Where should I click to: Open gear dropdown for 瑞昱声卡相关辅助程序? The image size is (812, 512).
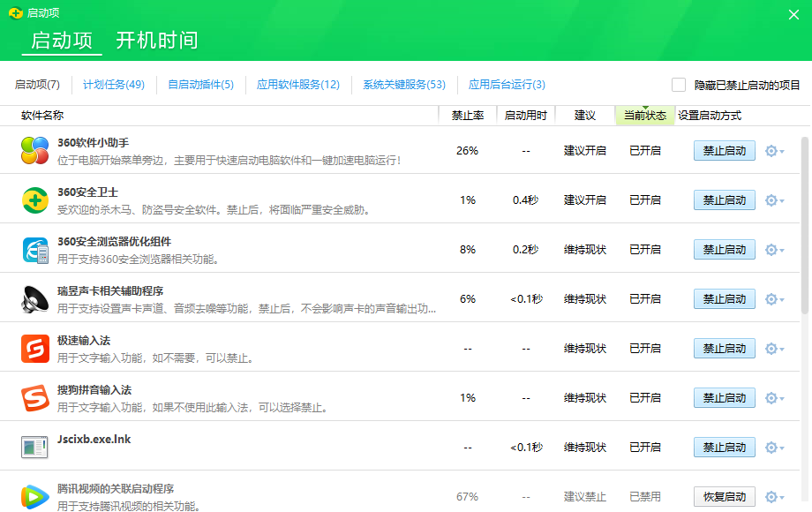pyautogui.click(x=774, y=299)
